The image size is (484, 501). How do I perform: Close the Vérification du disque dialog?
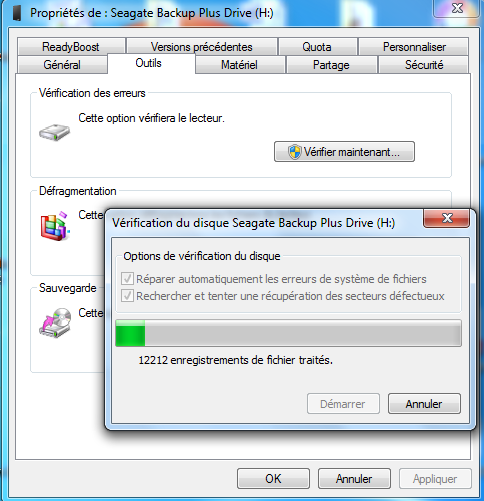point(447,218)
